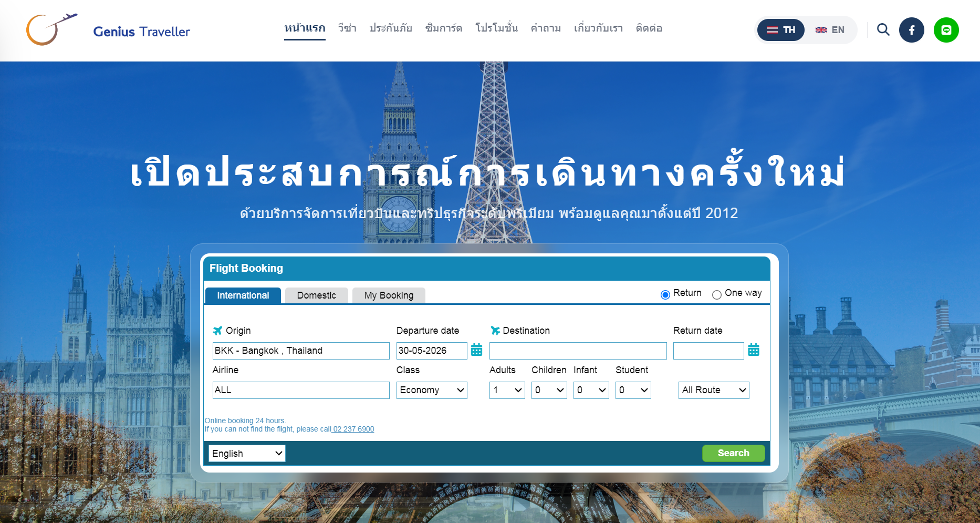Open the Departure date calendar icon
Viewport: 980px width, 523px height.
click(x=476, y=350)
